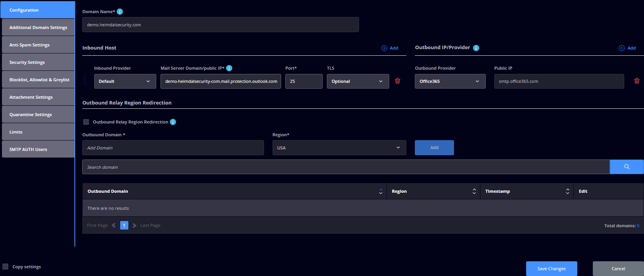This screenshot has height=276, width=644.
Task: Open Additional Domain Settings tab
Action: pos(38,27)
